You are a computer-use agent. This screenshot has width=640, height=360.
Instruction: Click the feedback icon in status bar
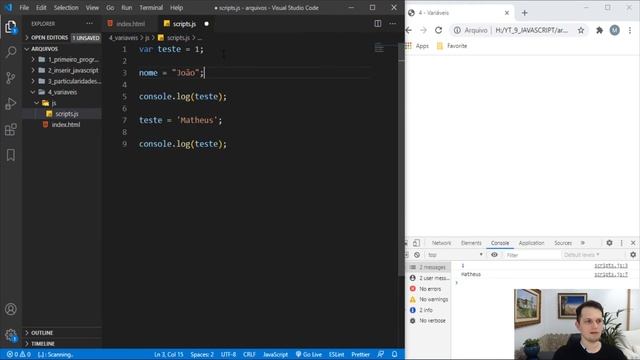point(380,354)
